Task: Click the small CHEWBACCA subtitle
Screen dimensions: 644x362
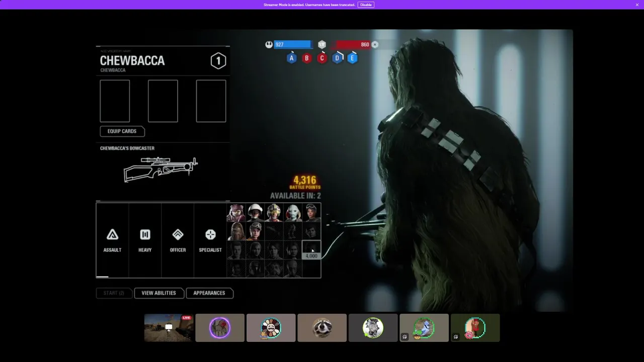Action: click(113, 70)
